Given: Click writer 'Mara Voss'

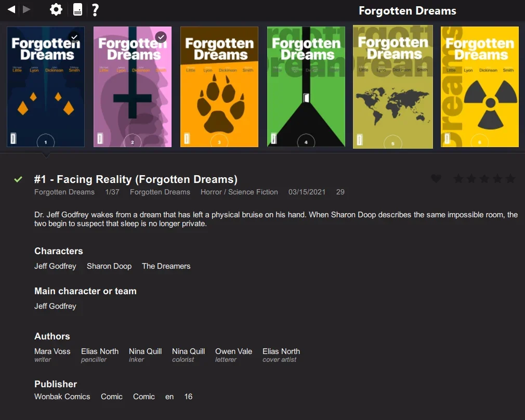Looking at the screenshot, I should tap(52, 351).
